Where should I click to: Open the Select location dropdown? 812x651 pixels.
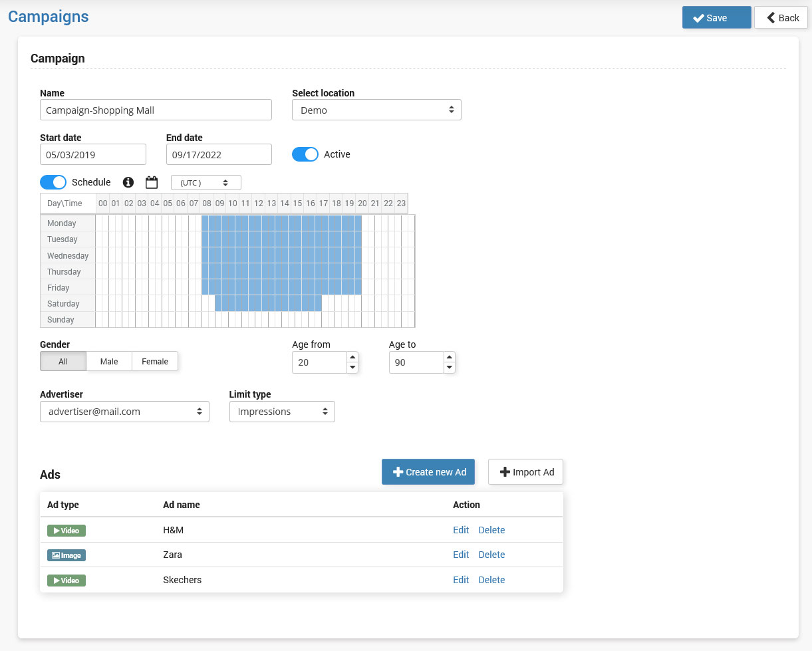pyautogui.click(x=376, y=110)
